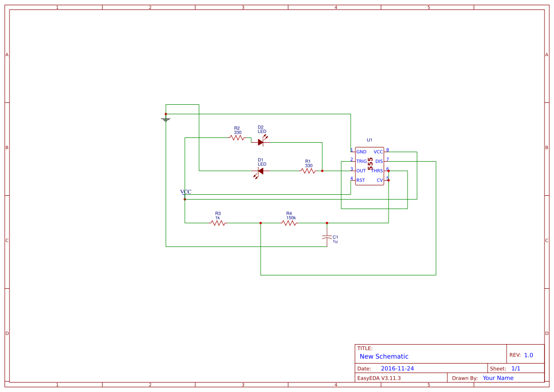The width and height of the screenshot is (554, 392).
Task: Select the OUT pin on pin 3
Action: (361, 171)
